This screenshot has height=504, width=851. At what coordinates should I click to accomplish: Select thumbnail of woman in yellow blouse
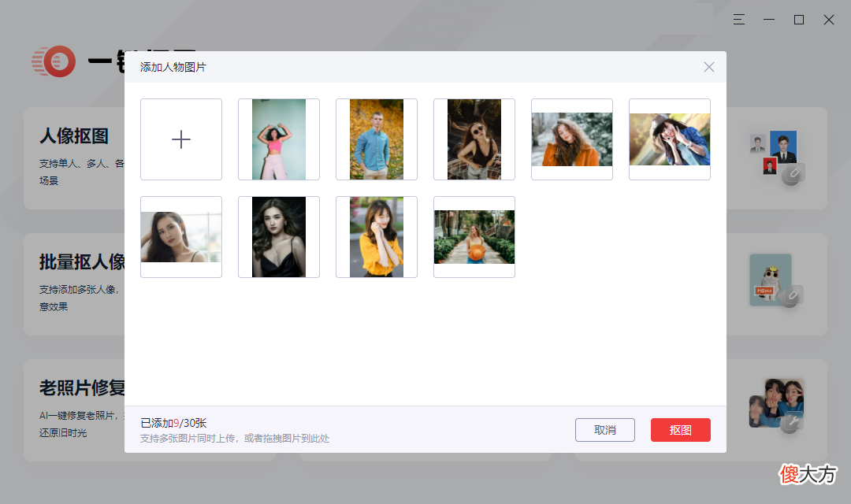point(377,237)
